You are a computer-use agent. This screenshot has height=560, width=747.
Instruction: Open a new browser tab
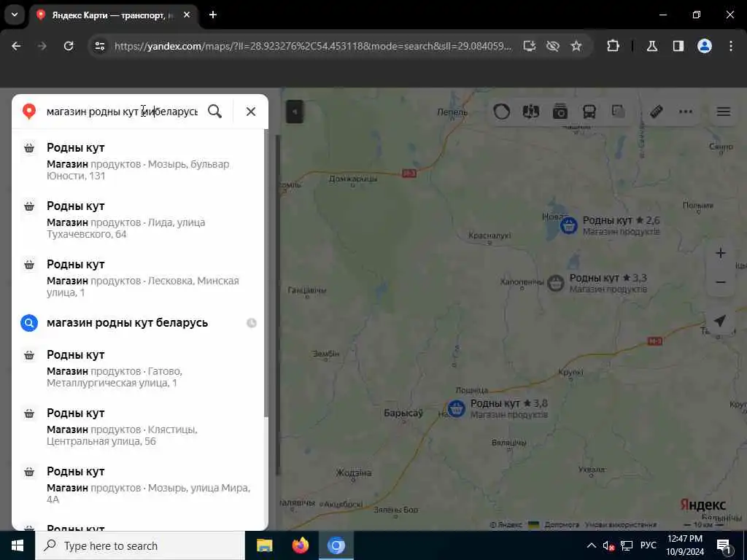[x=213, y=15]
